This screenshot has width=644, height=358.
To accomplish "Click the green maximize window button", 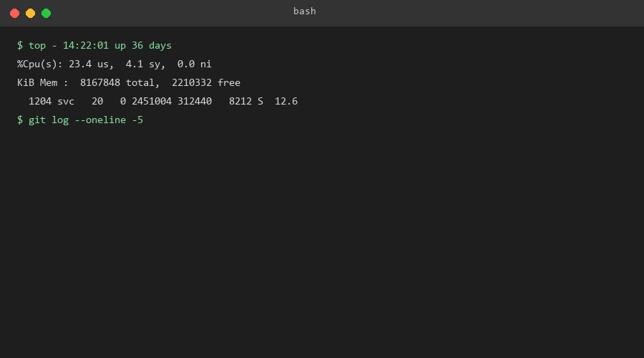I will click(x=47, y=13).
